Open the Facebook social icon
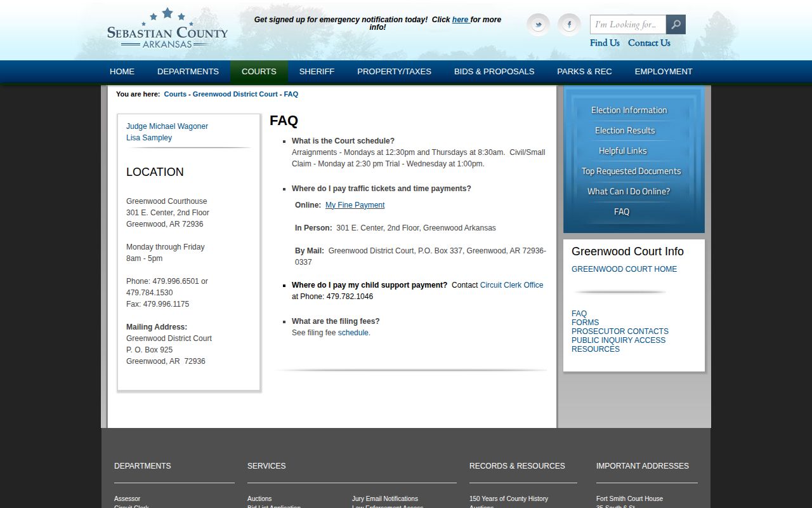Viewport: 812px width, 508px height. pos(569,25)
